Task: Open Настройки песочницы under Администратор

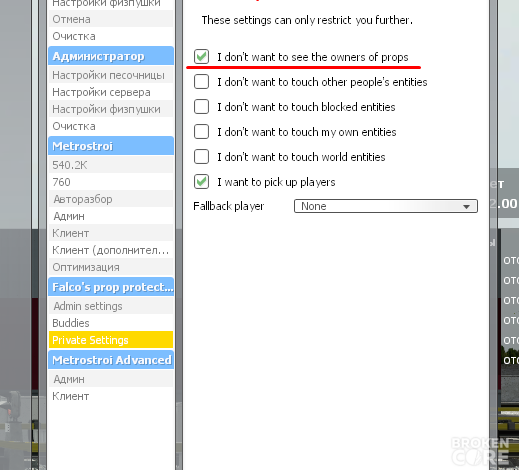Action: 111,75
